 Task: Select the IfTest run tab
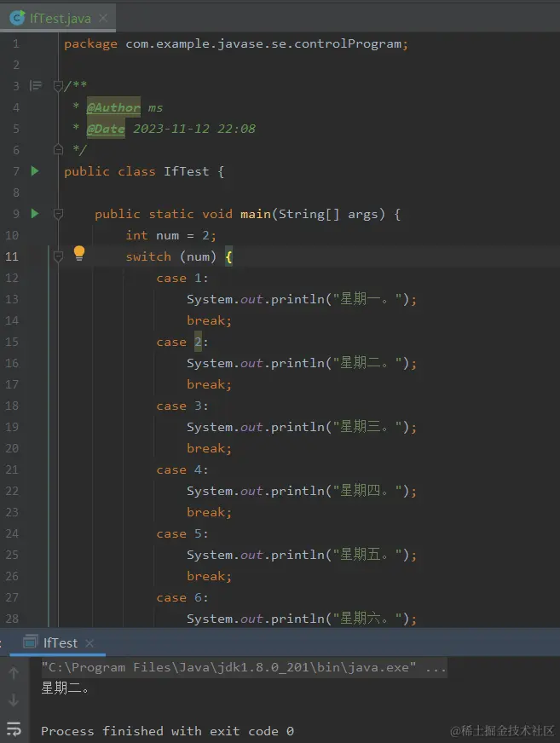point(60,643)
